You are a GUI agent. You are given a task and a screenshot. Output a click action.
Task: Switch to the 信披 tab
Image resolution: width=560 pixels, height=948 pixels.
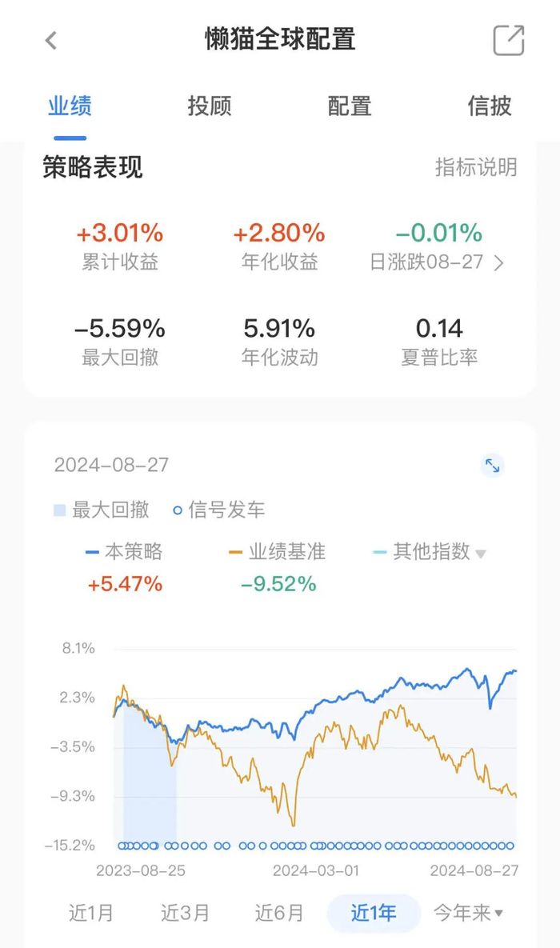click(x=490, y=106)
